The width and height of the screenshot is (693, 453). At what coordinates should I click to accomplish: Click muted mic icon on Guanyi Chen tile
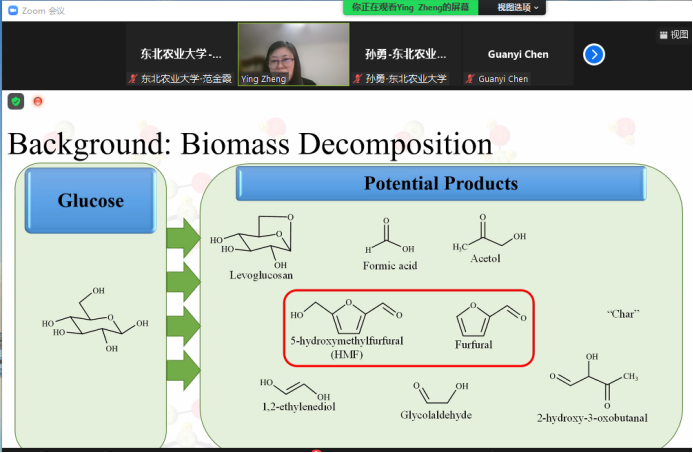[470, 79]
